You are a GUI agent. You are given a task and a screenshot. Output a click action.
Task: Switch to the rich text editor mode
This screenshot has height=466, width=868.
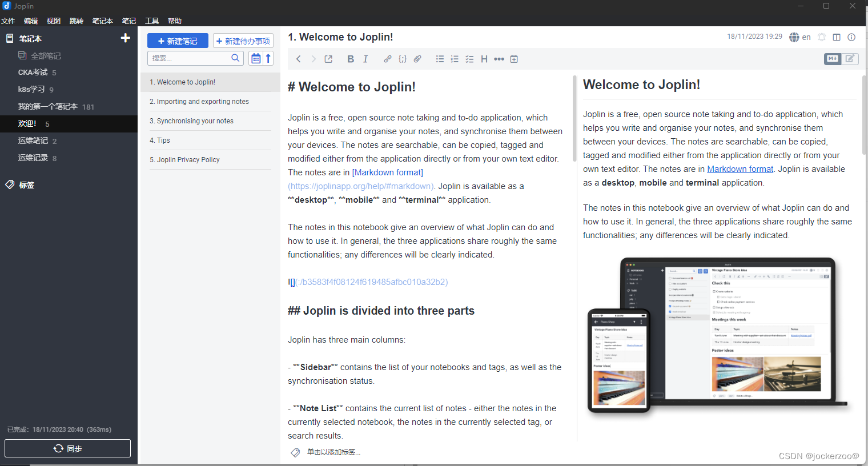click(x=850, y=58)
